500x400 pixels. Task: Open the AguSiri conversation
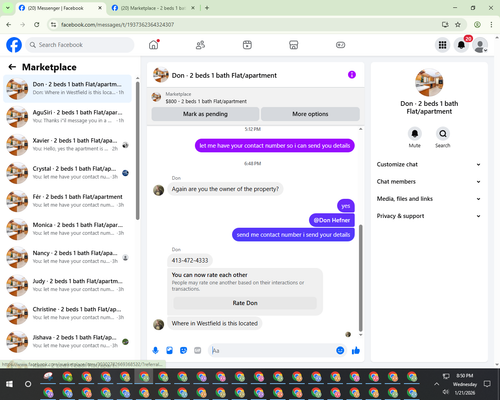tap(67, 117)
